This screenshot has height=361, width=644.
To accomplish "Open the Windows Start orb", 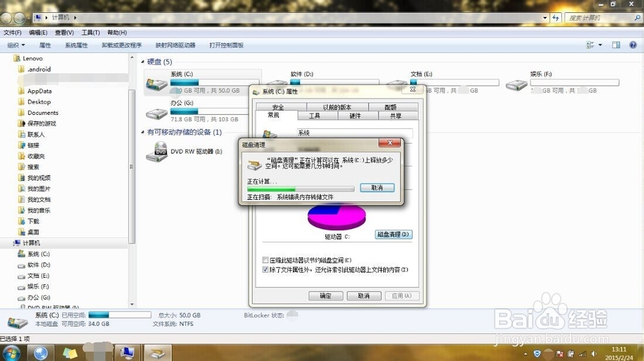I will coord(11,353).
